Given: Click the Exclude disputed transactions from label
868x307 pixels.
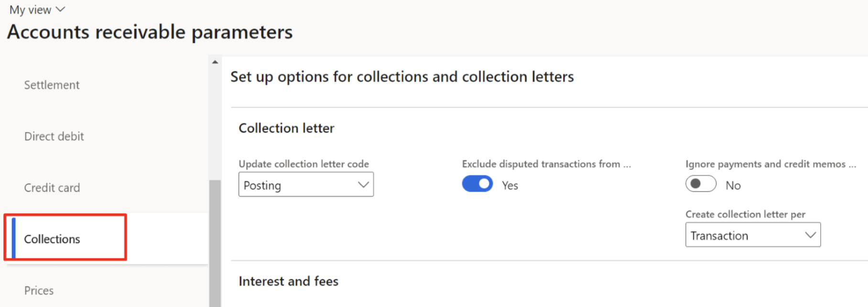Looking at the screenshot, I should click(x=546, y=164).
